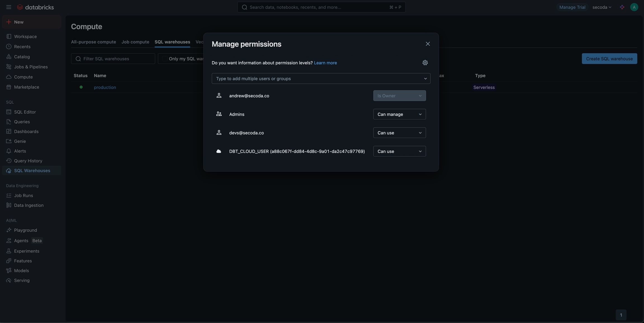Click the hamburger menu icon
This screenshot has height=323, width=644.
pos(9,7)
